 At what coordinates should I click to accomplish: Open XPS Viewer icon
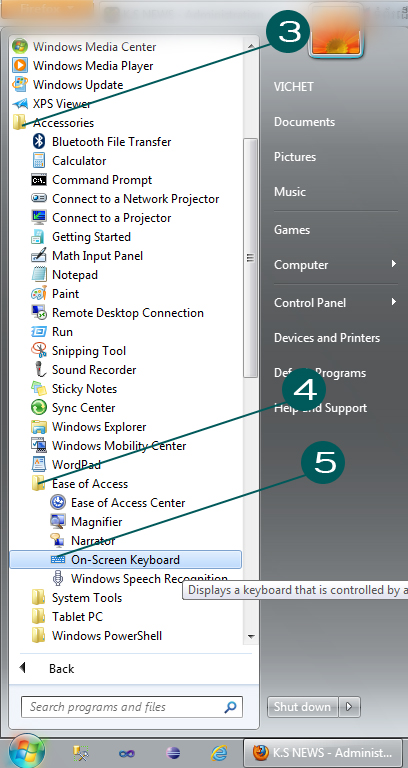[20, 104]
